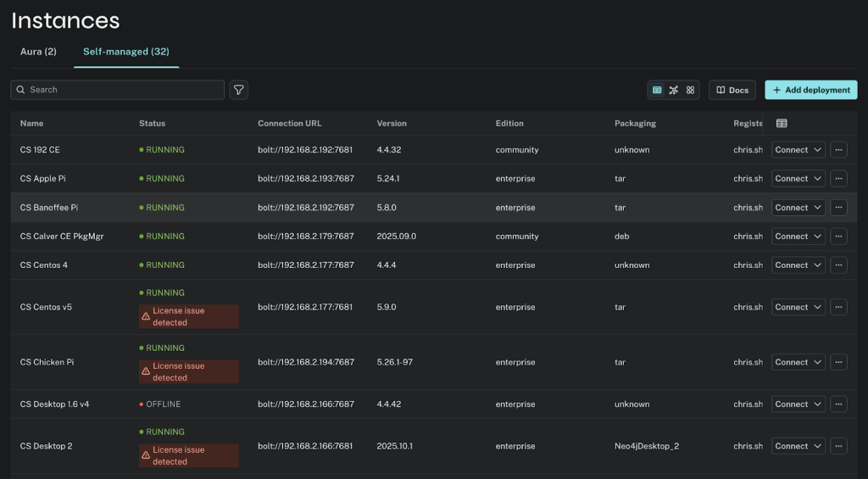Click warning icon on CS Desktop 2 license issue

tap(146, 455)
